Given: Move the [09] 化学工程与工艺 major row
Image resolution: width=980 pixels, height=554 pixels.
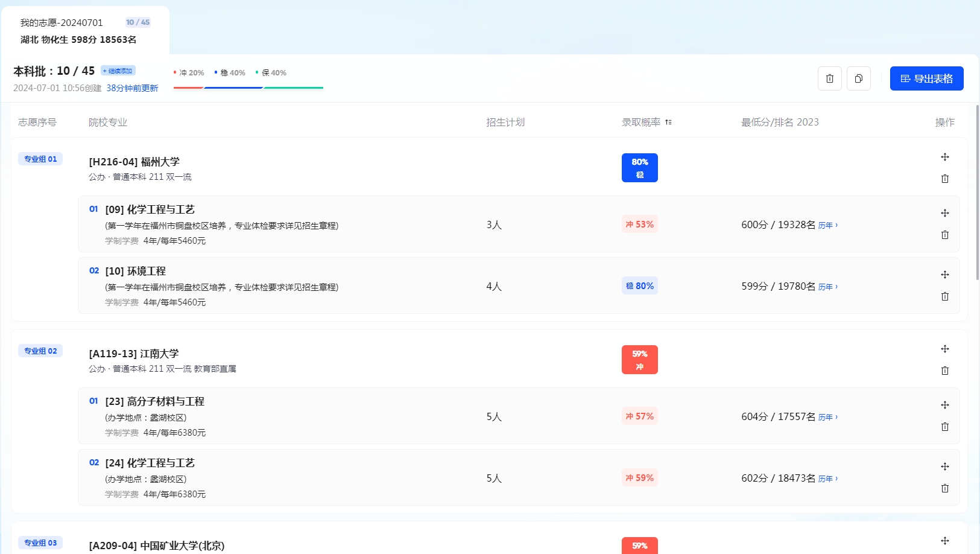Looking at the screenshot, I should tap(945, 213).
